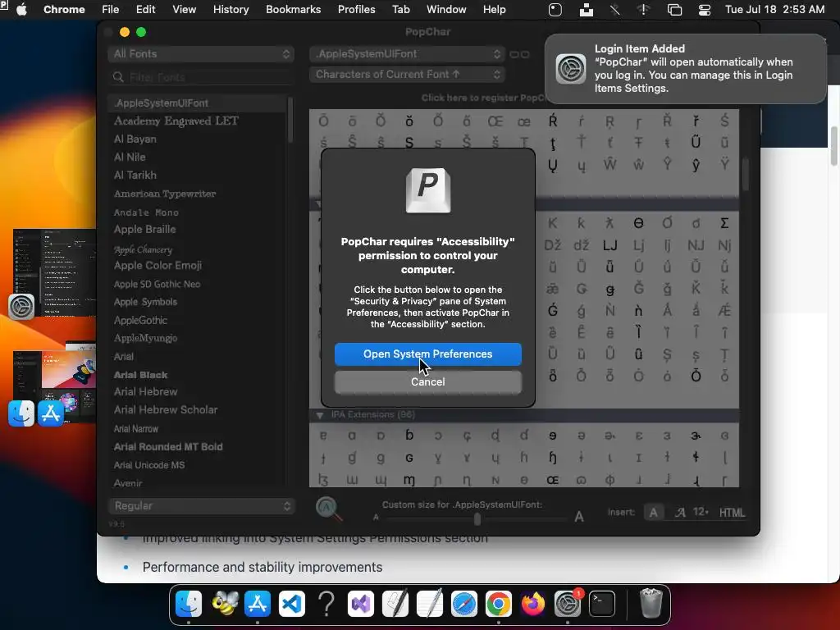The width and height of the screenshot is (840, 630).
Task: Click the screen recording menu bar icon
Action: coord(555,10)
